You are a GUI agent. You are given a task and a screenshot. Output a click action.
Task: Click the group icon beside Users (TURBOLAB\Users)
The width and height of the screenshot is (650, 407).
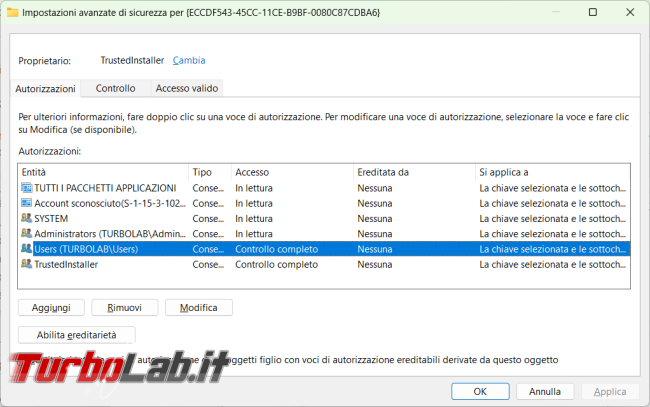(x=27, y=249)
